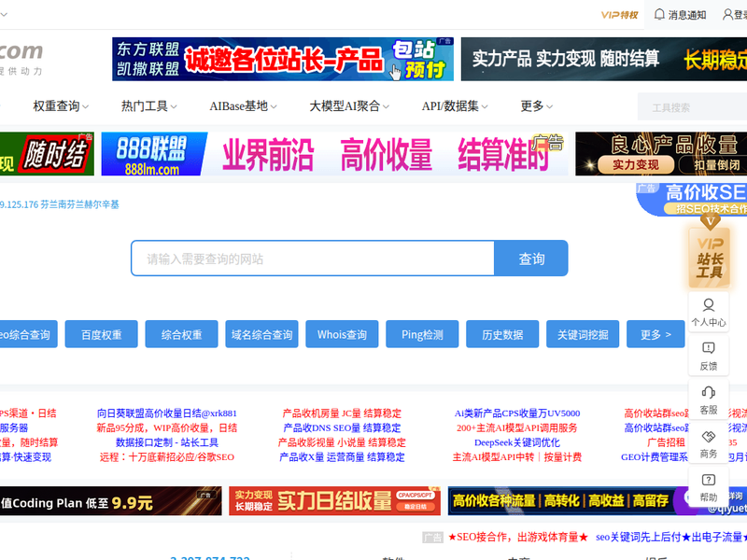Open the 个人中心 sidebar icon
Viewport: 747px width, 560px height.
709,313
